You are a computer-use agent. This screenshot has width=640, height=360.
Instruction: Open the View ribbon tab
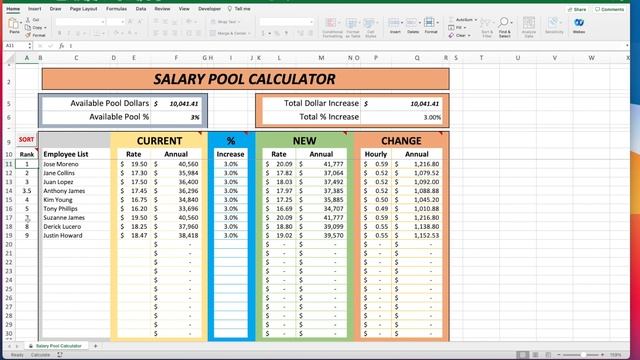pos(184,9)
